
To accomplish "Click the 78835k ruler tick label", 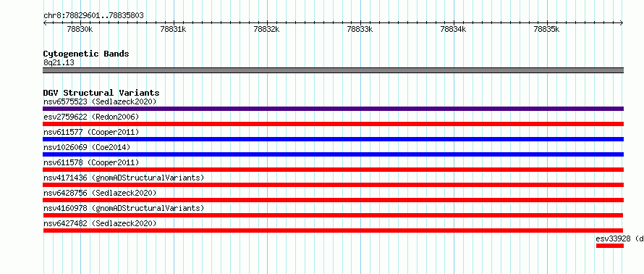I will [x=547, y=29].
